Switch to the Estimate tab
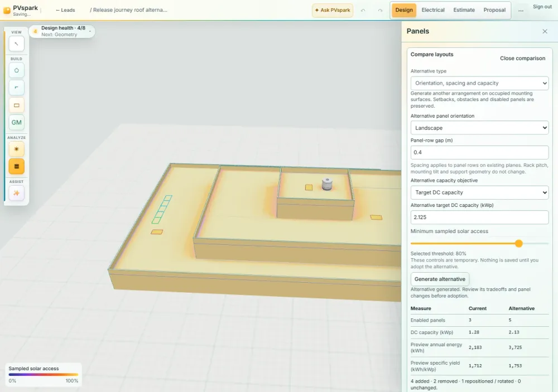558x392 pixels. 464,10
